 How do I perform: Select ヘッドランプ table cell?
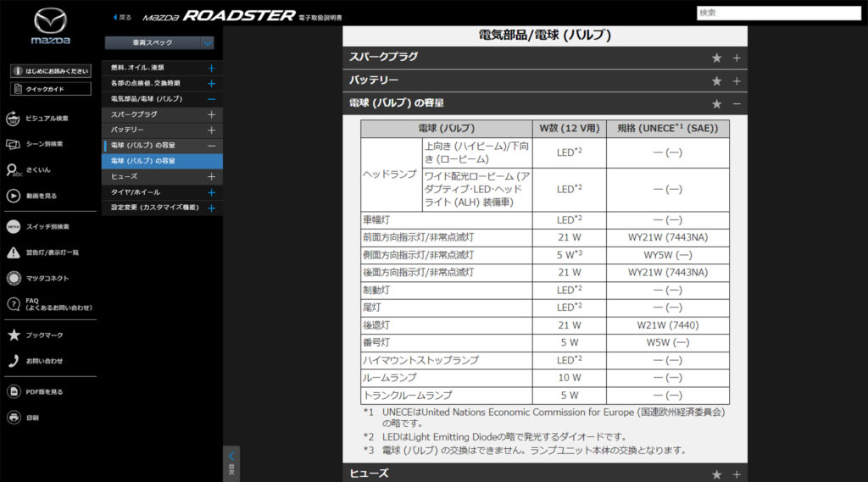pyautogui.click(x=391, y=175)
